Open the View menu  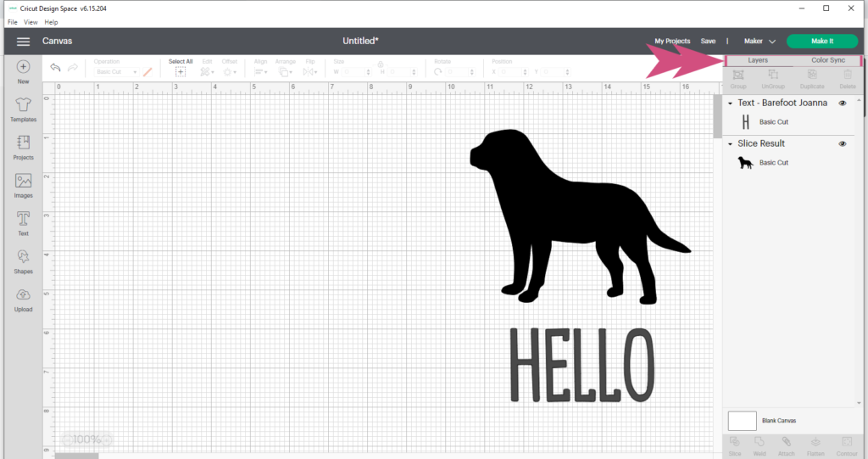(31, 22)
